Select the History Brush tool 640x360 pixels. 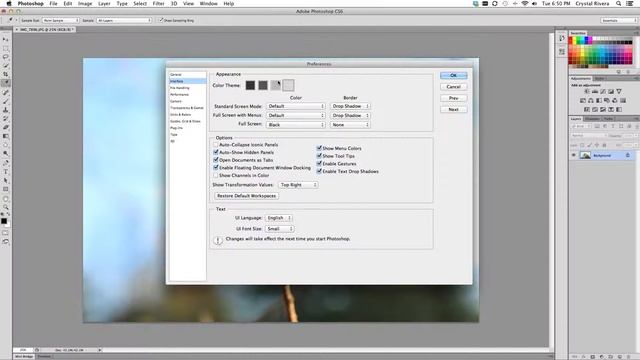pyautogui.click(x=5, y=119)
